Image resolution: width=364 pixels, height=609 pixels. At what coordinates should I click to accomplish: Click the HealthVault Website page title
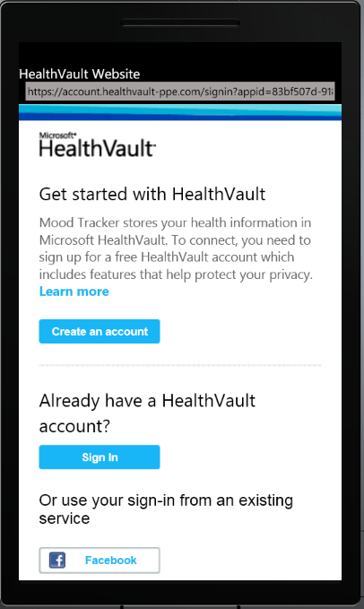[x=80, y=74]
